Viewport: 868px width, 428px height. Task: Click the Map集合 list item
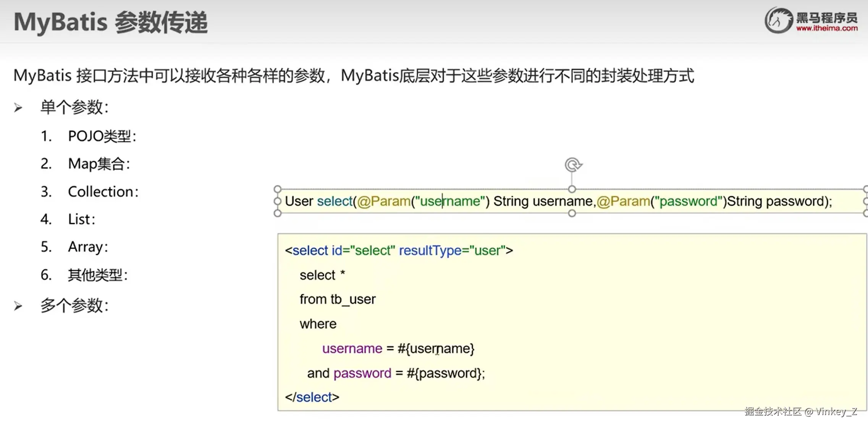click(x=99, y=164)
